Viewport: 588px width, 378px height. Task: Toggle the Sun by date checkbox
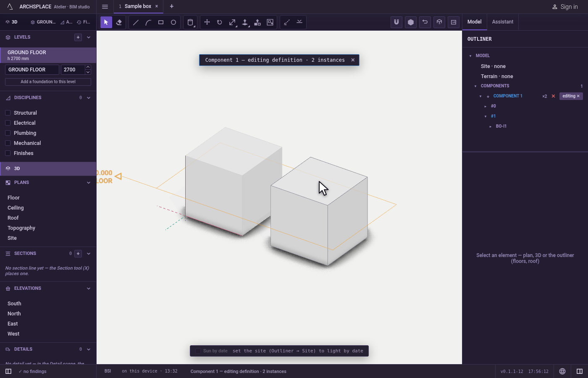(198, 351)
